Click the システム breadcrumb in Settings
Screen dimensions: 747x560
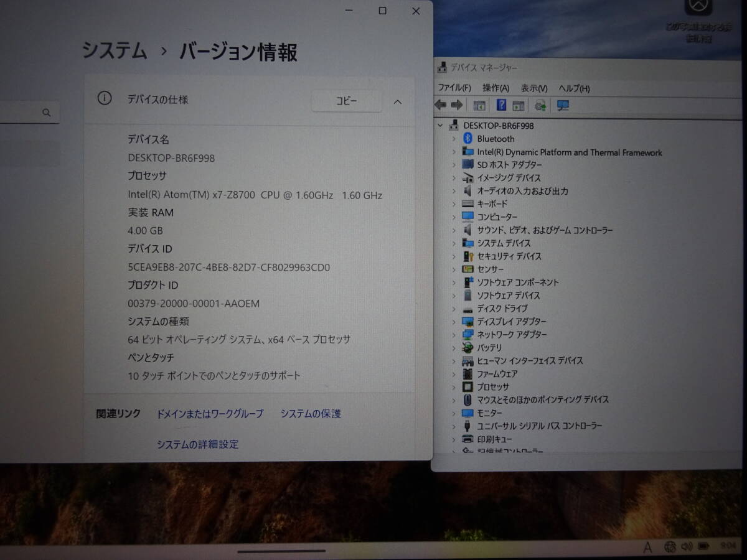(115, 51)
